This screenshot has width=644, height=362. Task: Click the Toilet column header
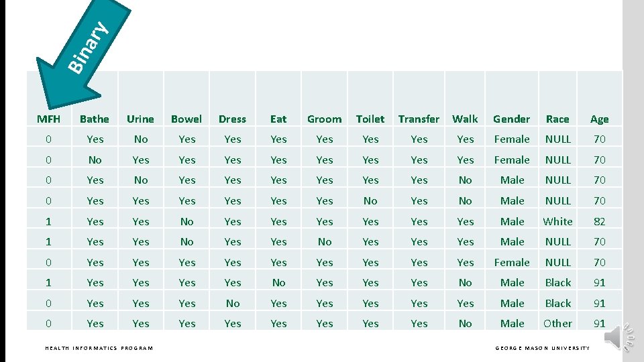(x=370, y=119)
